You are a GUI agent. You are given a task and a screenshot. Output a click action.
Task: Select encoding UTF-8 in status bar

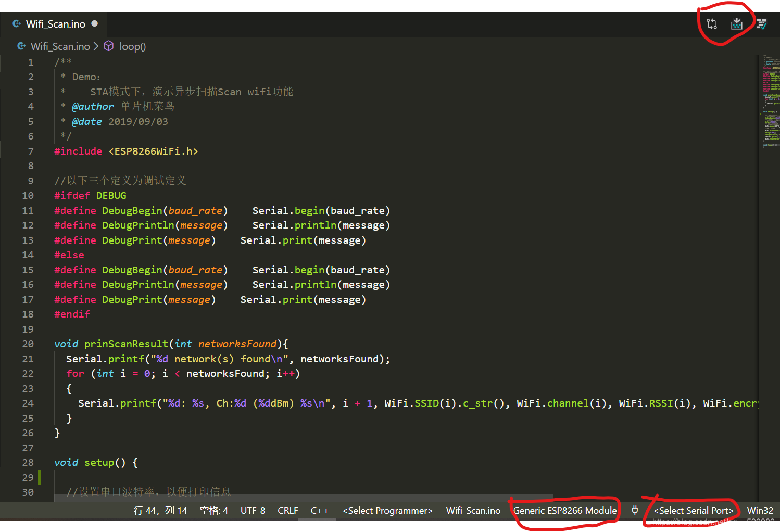[253, 511]
